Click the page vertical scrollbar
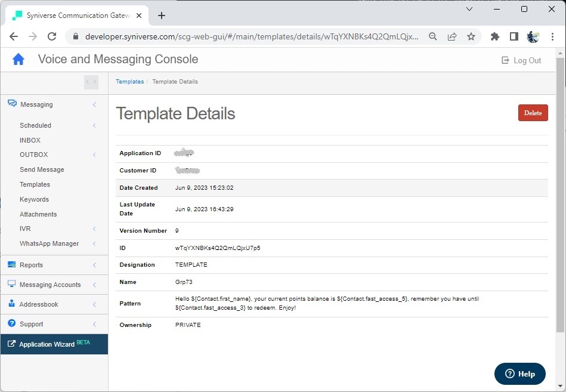This screenshot has width=566, height=392. 560,195
